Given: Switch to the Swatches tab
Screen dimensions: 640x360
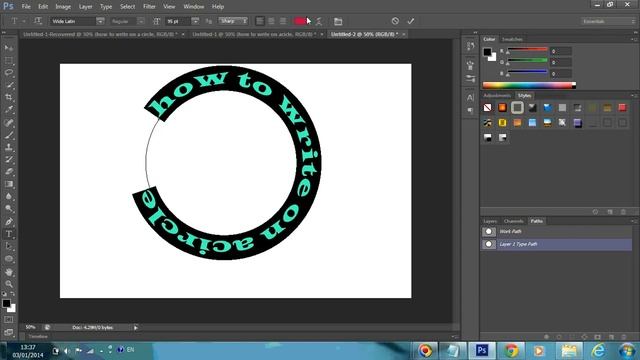Looking at the screenshot, I should pyautogui.click(x=512, y=39).
